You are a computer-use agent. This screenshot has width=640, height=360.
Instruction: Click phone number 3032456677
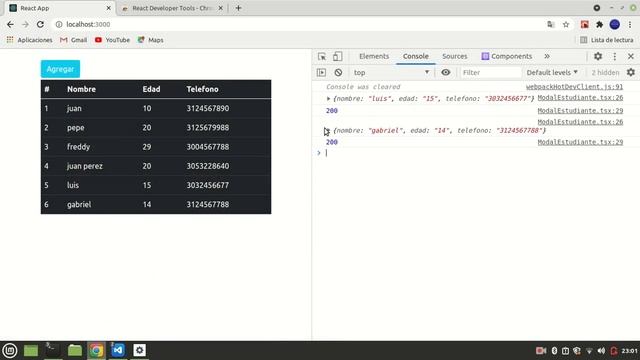(x=208, y=185)
